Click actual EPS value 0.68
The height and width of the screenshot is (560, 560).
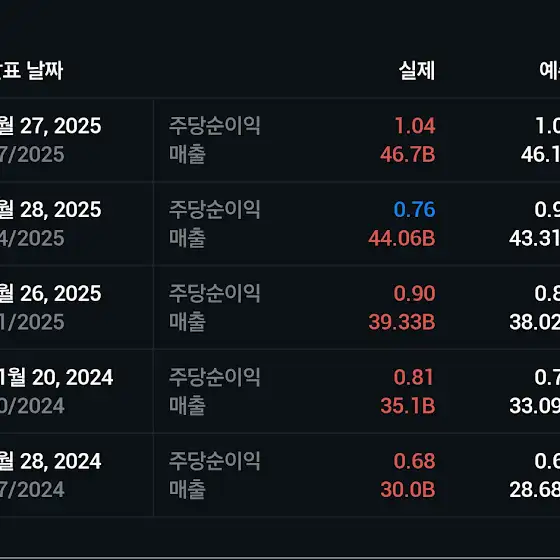(x=414, y=461)
